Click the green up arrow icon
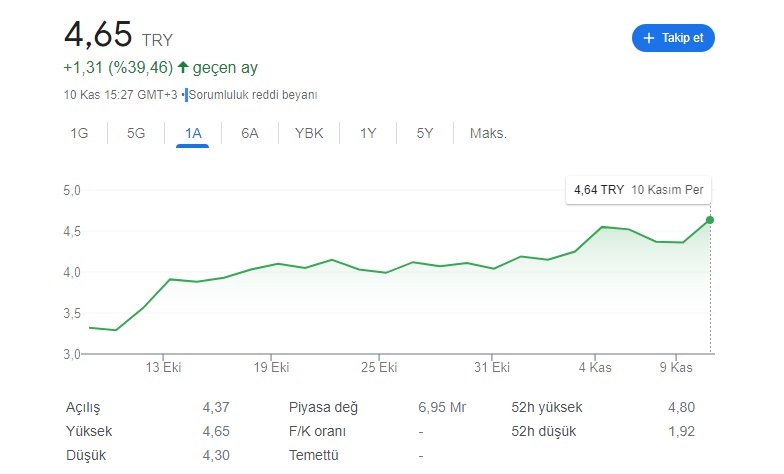 (x=183, y=67)
